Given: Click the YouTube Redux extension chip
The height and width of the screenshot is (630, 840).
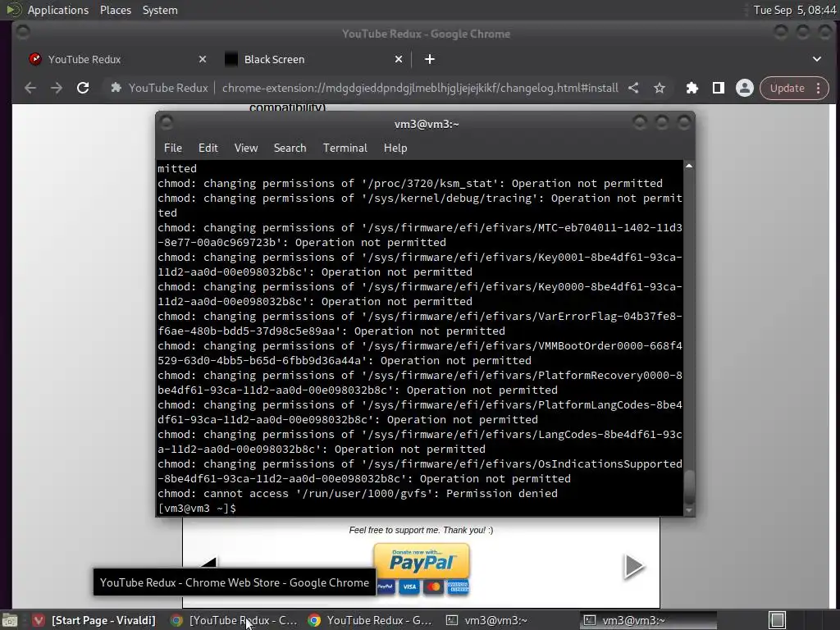Looking at the screenshot, I should (x=159, y=88).
